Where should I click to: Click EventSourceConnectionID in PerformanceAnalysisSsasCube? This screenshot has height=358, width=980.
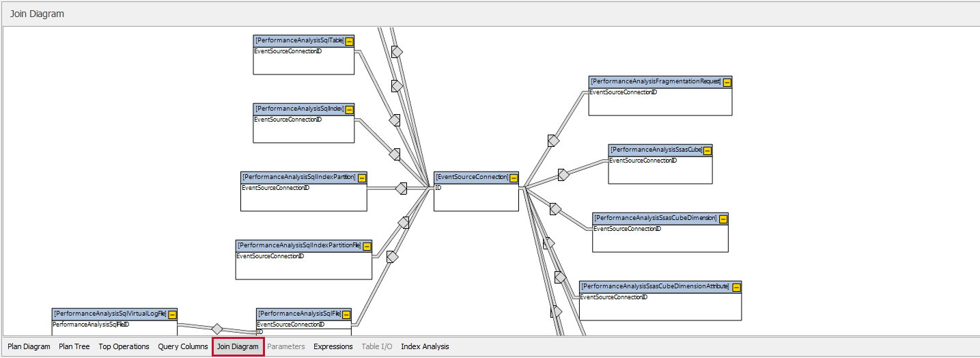(643, 161)
